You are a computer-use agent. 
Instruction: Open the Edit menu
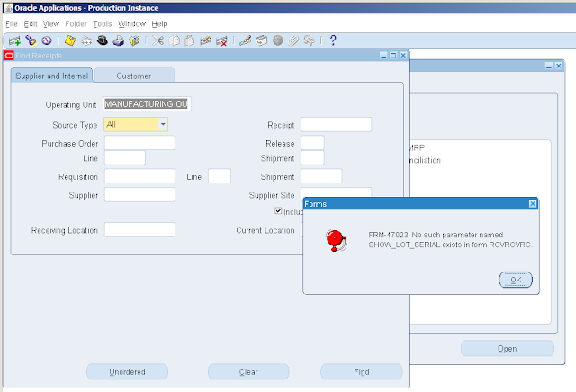31,24
